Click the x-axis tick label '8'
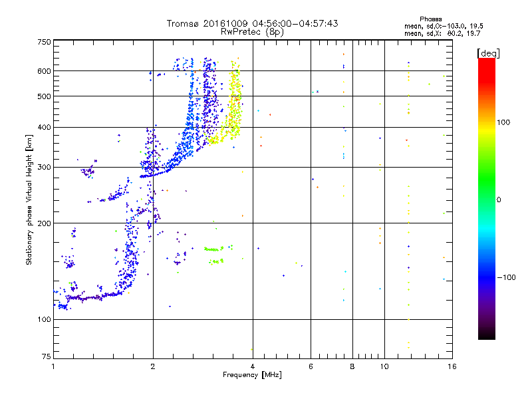Viewport: 532px width, 399px height. (x=352, y=366)
